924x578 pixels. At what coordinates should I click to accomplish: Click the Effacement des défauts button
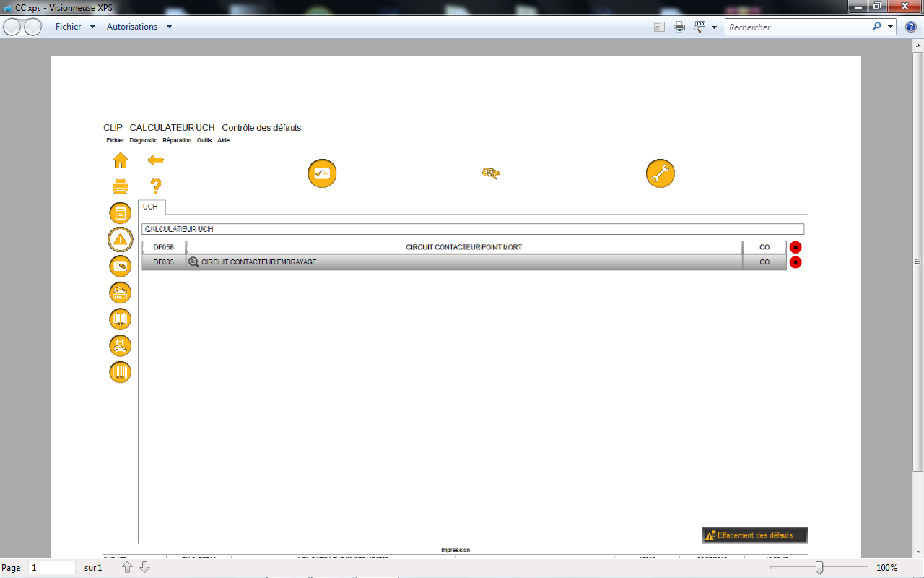754,535
